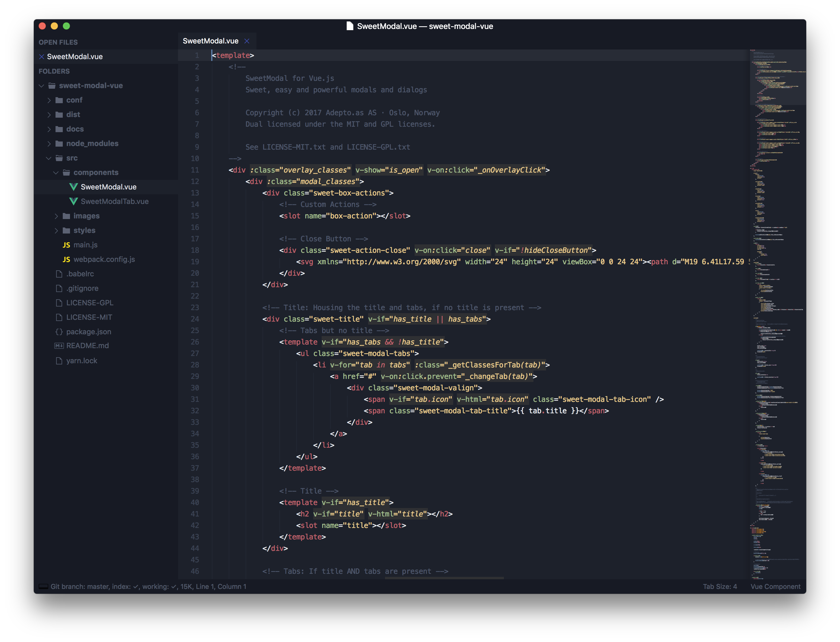This screenshot has height=642, width=840.
Task: Click the src folder in the file tree
Action: pos(72,158)
